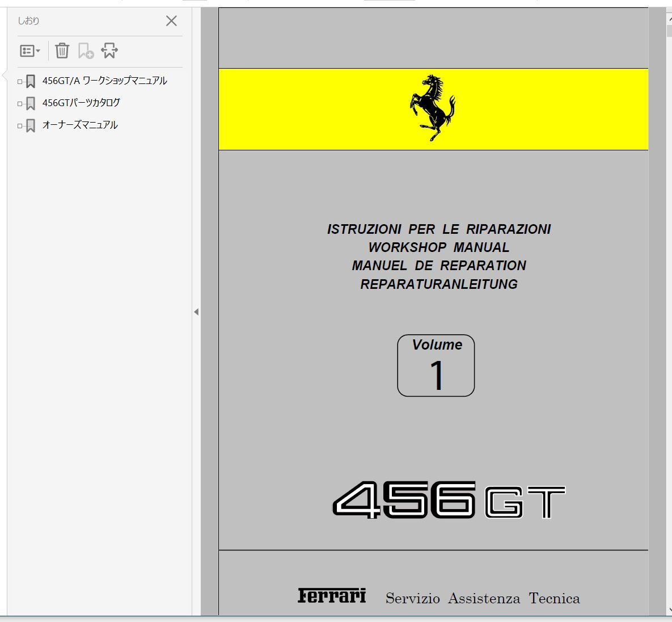Click the Volume 1 box on cover
Screen dimensions: 672x622
pyautogui.click(x=436, y=365)
